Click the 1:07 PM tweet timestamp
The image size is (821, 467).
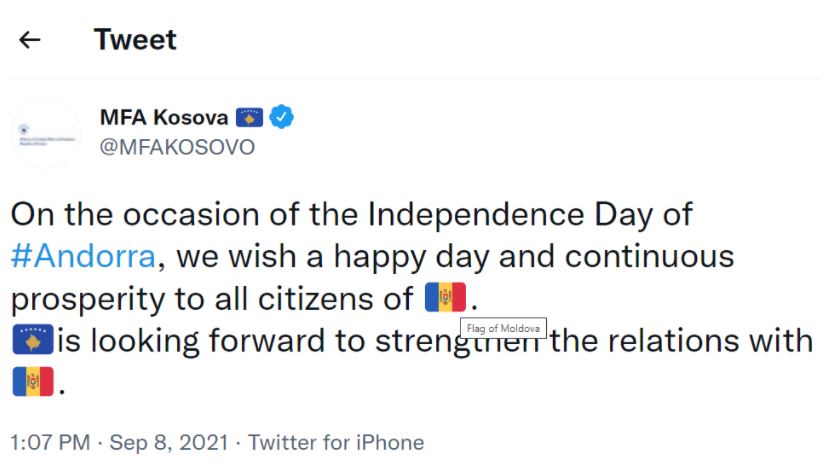[x=49, y=442]
